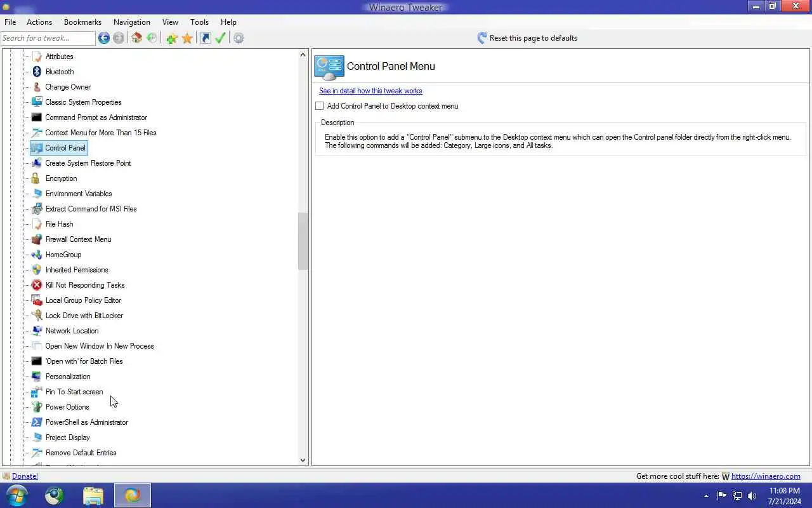The height and width of the screenshot is (508, 812).
Task: Click the tree scrollbar up arrow
Action: pyautogui.click(x=303, y=55)
